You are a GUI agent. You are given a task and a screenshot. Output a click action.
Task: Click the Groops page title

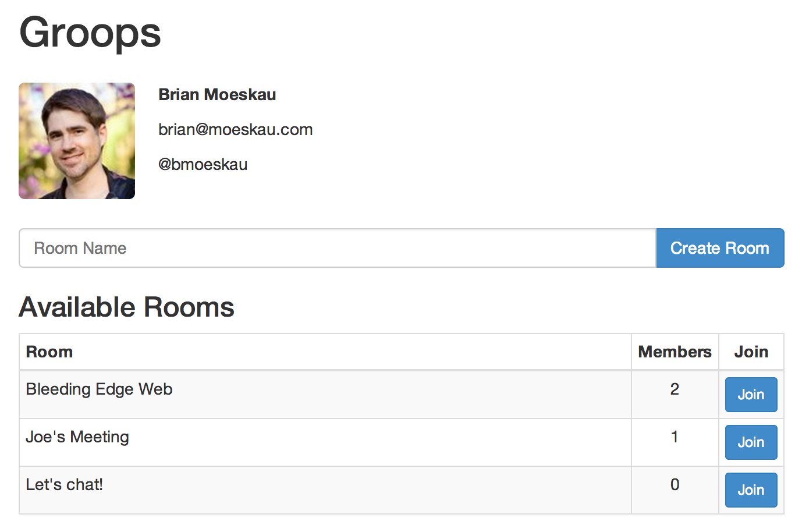[x=90, y=33]
